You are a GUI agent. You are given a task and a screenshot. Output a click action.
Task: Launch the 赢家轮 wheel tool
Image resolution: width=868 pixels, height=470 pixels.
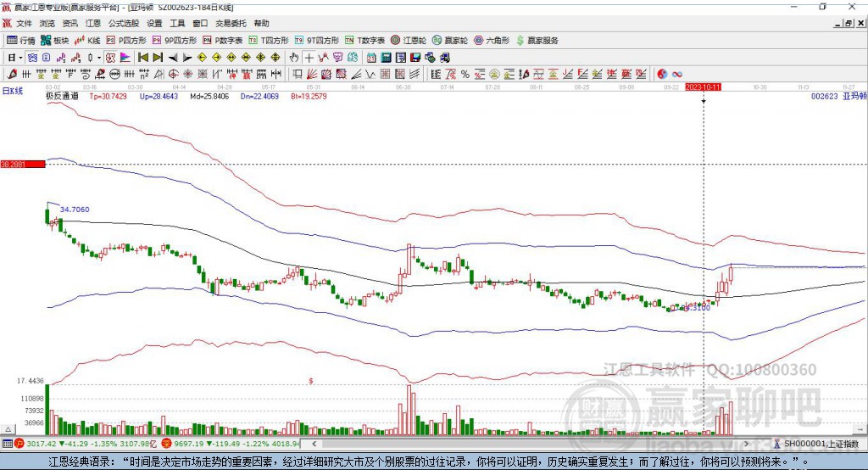[450, 41]
